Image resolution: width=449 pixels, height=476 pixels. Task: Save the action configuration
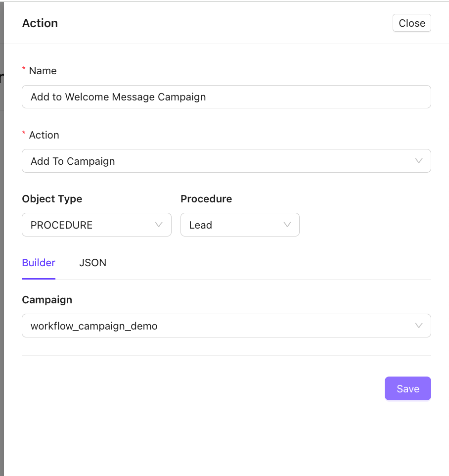[407, 388]
